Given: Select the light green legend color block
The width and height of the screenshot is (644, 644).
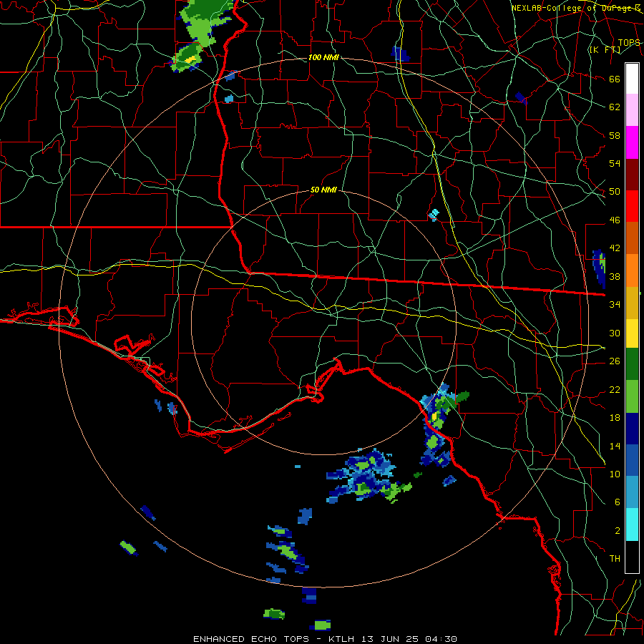Looking at the screenshot, I should 632,396.
